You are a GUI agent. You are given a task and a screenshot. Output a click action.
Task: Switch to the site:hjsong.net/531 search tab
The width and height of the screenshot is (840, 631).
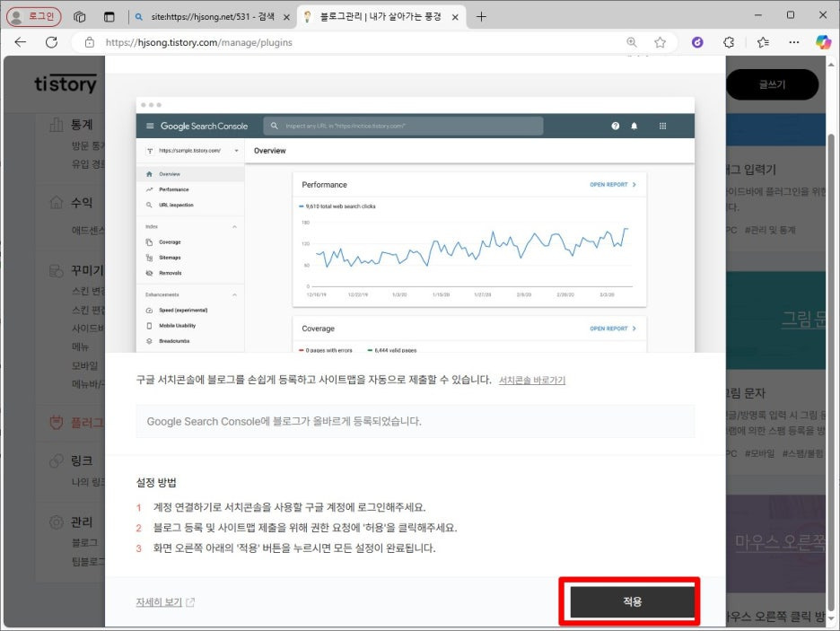tap(212, 16)
